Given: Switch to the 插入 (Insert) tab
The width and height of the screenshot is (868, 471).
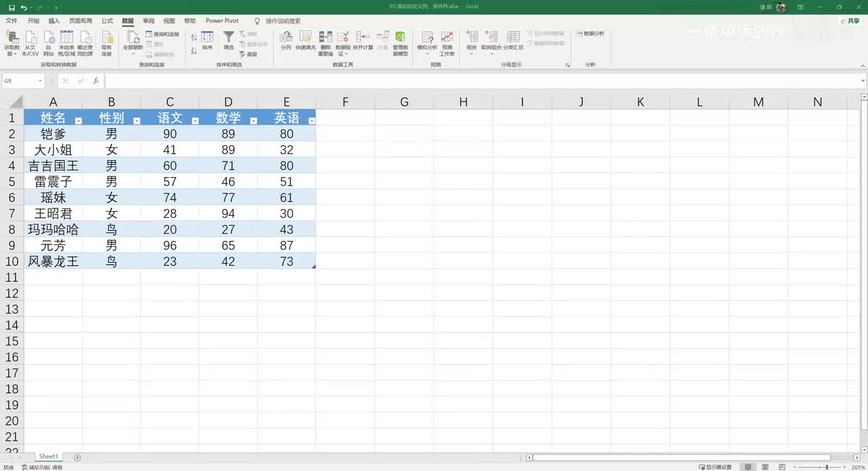Looking at the screenshot, I should (54, 21).
